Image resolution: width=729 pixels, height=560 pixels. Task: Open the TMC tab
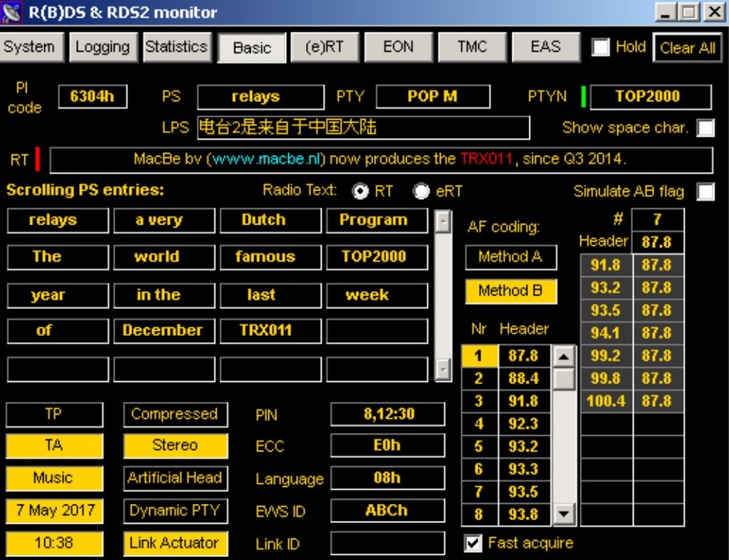click(472, 47)
